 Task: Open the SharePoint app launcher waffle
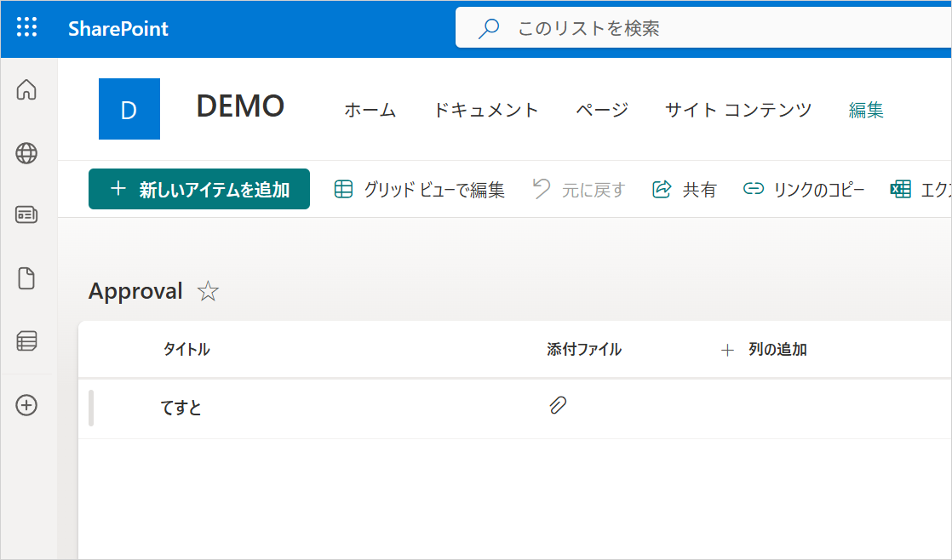coord(27,28)
